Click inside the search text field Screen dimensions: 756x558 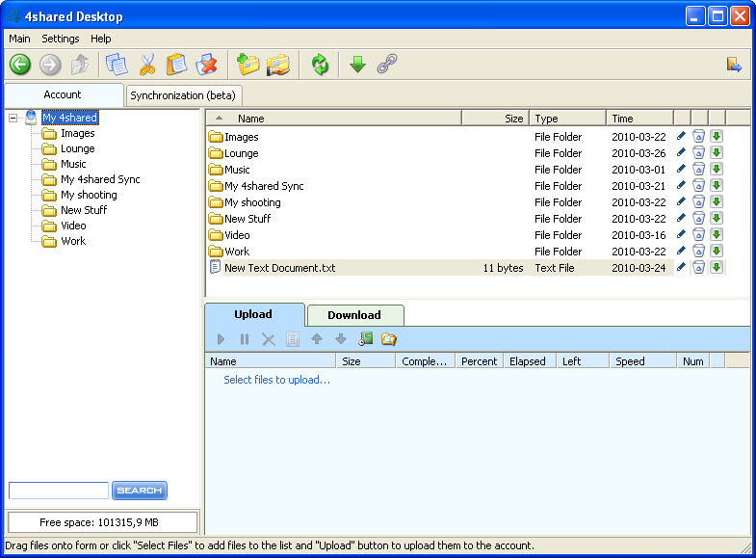pyautogui.click(x=59, y=491)
